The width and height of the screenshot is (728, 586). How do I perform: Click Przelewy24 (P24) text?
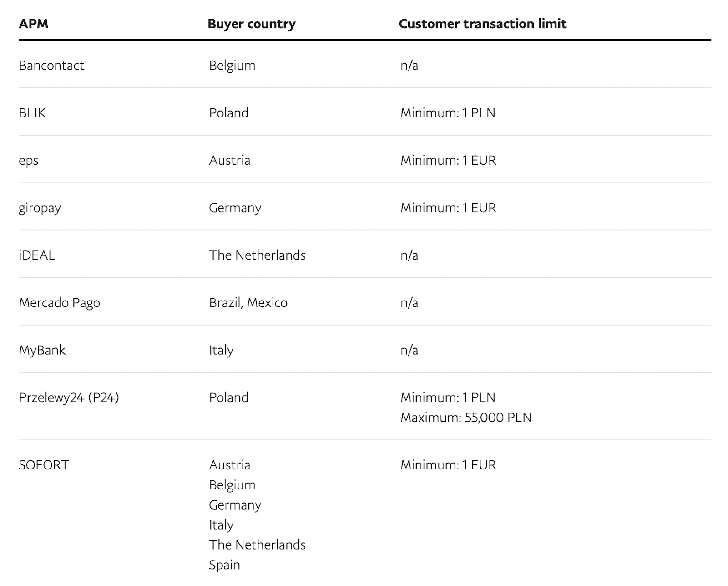[x=69, y=397]
